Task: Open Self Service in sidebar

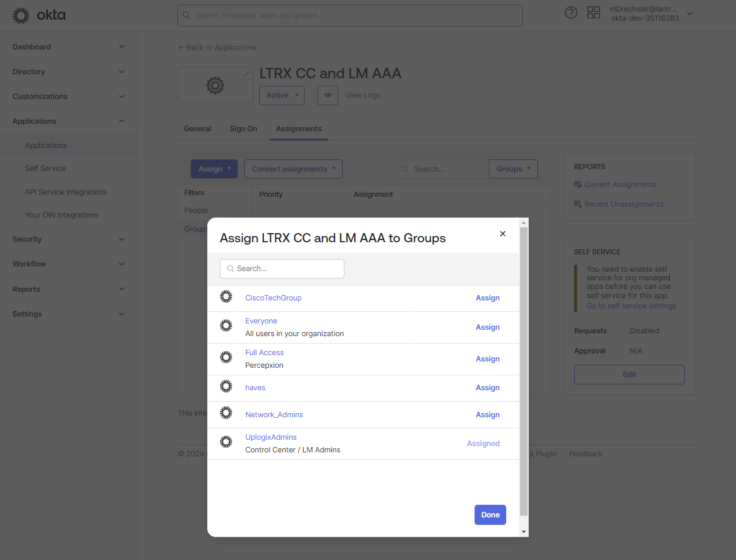Action: pos(45,169)
